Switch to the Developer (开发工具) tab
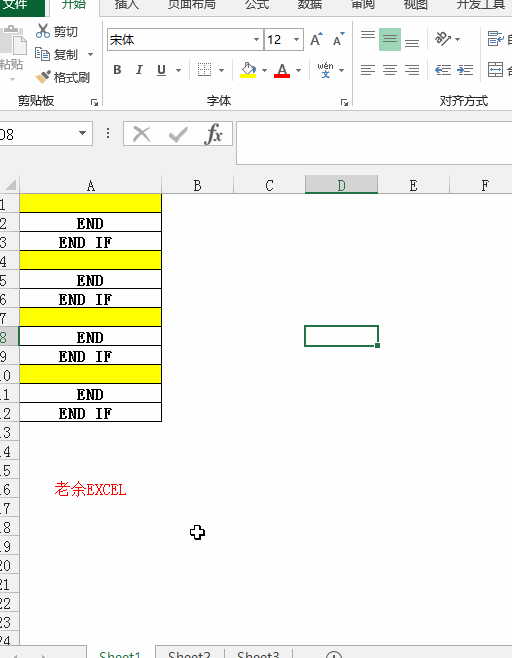 click(x=481, y=5)
